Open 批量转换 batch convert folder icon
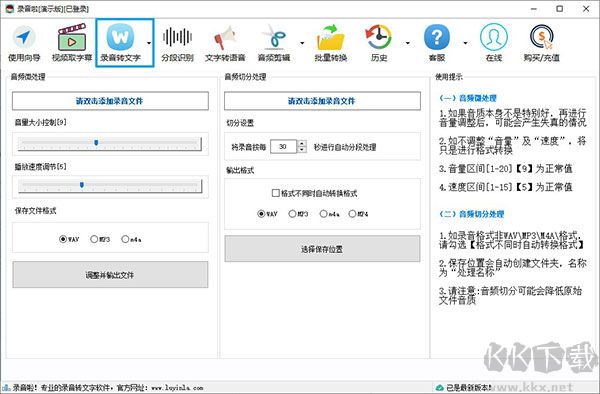The image size is (600, 394). pyautogui.click(x=331, y=43)
